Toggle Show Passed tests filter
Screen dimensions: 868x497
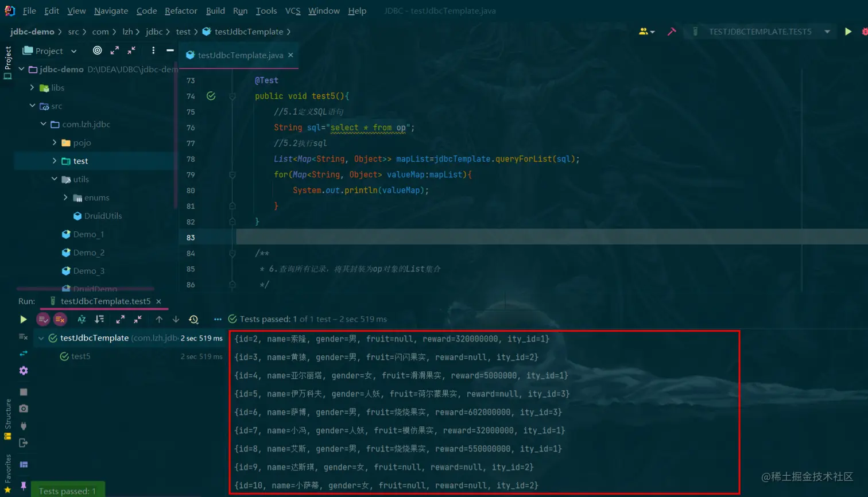tap(43, 319)
